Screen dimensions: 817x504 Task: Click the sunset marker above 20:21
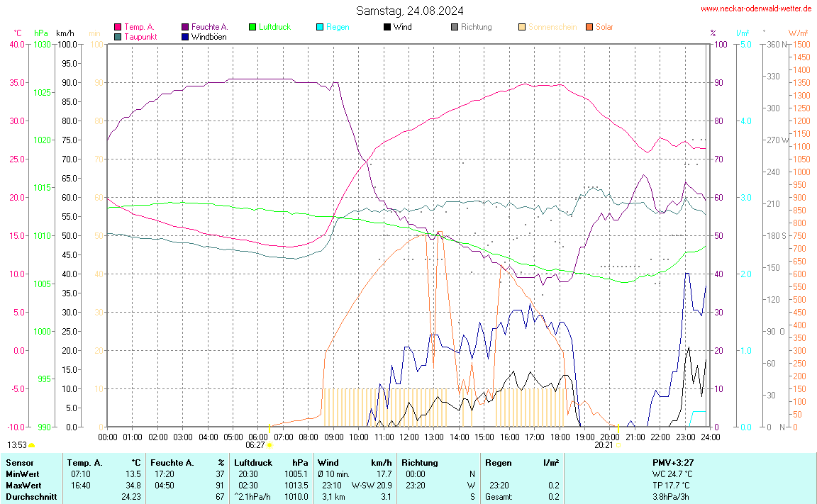point(618,445)
